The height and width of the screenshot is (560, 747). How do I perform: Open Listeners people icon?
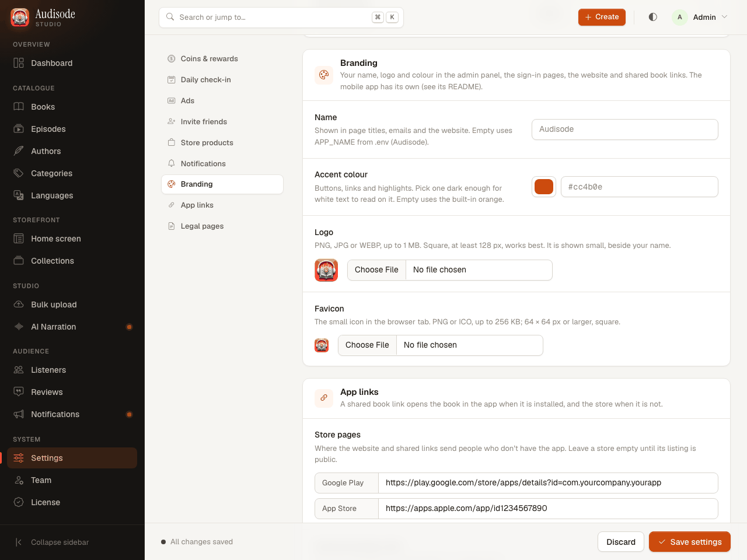click(x=19, y=370)
